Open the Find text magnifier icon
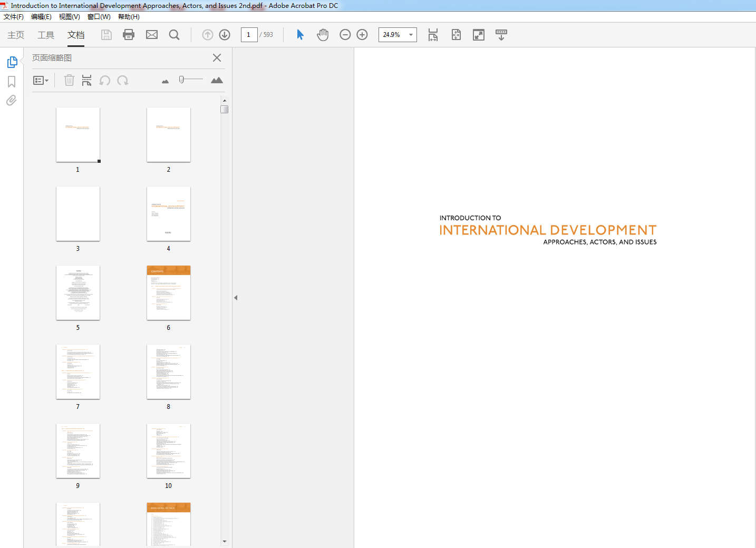The height and width of the screenshot is (548, 756). pos(175,35)
